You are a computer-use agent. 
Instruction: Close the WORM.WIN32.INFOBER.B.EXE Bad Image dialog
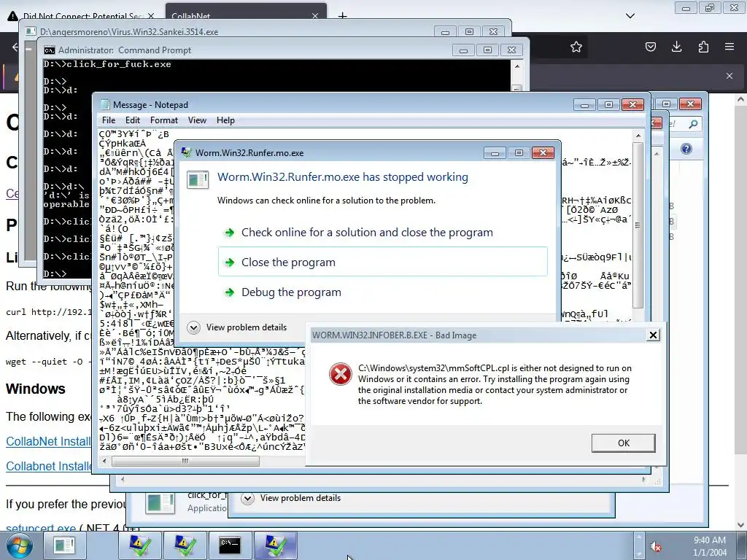tap(653, 335)
